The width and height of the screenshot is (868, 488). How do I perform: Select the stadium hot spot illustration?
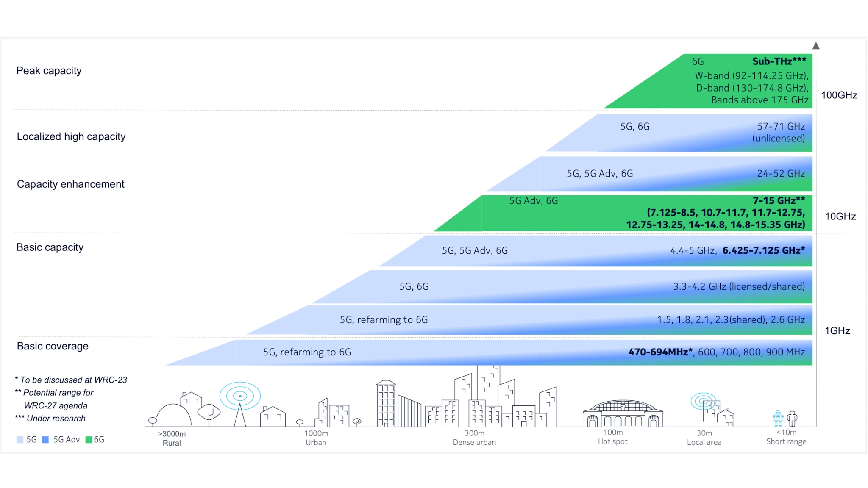623,413
